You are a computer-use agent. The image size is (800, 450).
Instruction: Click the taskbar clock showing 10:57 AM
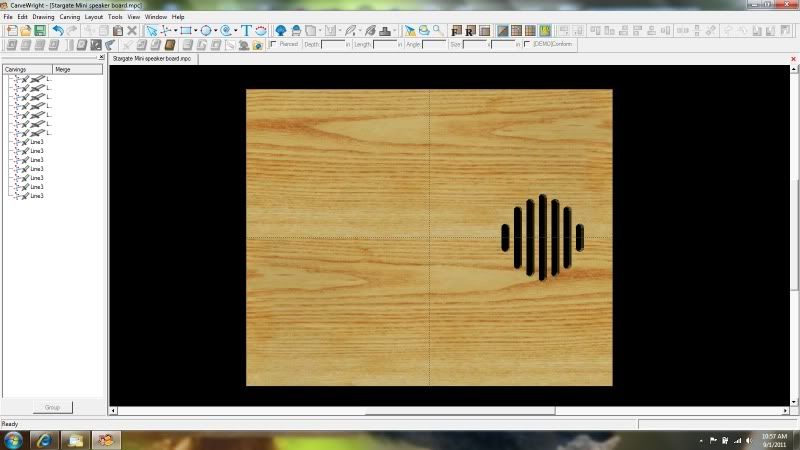click(774, 440)
